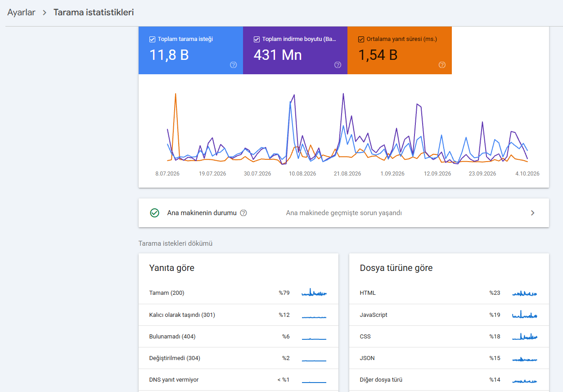The image size is (563, 392).
Task: Click sparkline chart for DNS yanıt vermiyor
Action: (x=314, y=382)
